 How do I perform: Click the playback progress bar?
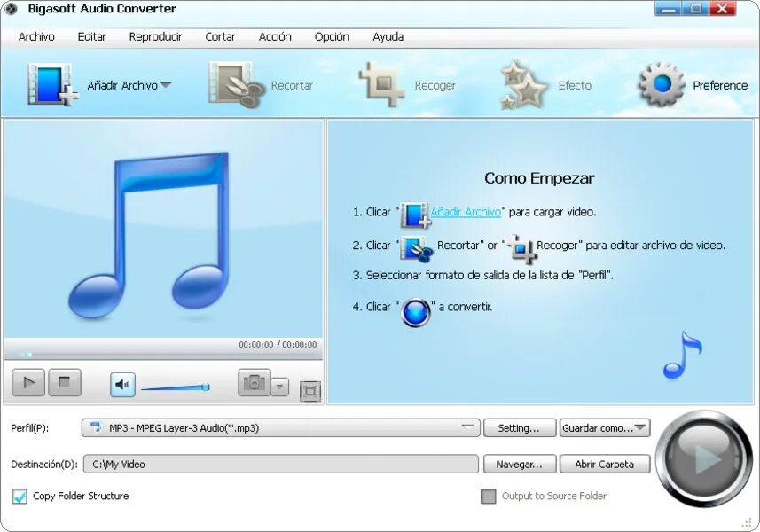(x=163, y=355)
